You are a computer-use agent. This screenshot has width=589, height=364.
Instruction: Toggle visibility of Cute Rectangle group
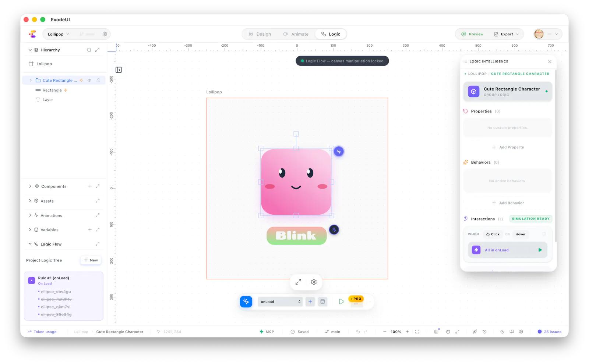pos(89,80)
